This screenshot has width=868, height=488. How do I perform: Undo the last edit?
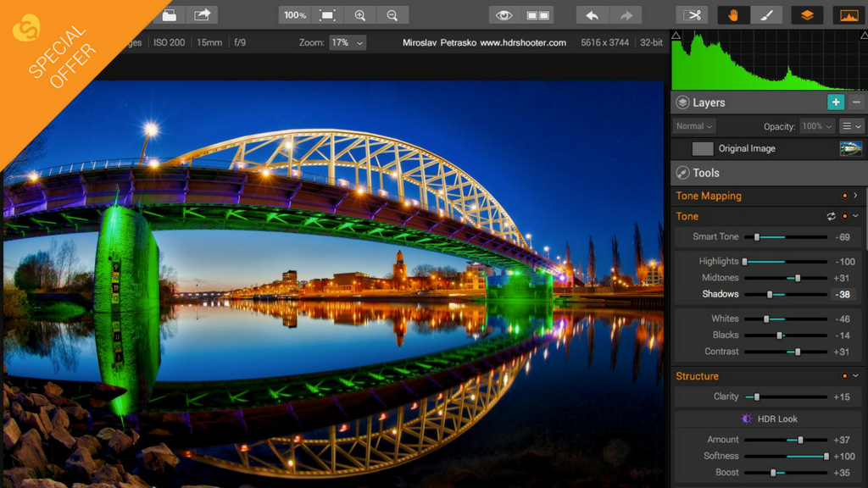tap(593, 14)
